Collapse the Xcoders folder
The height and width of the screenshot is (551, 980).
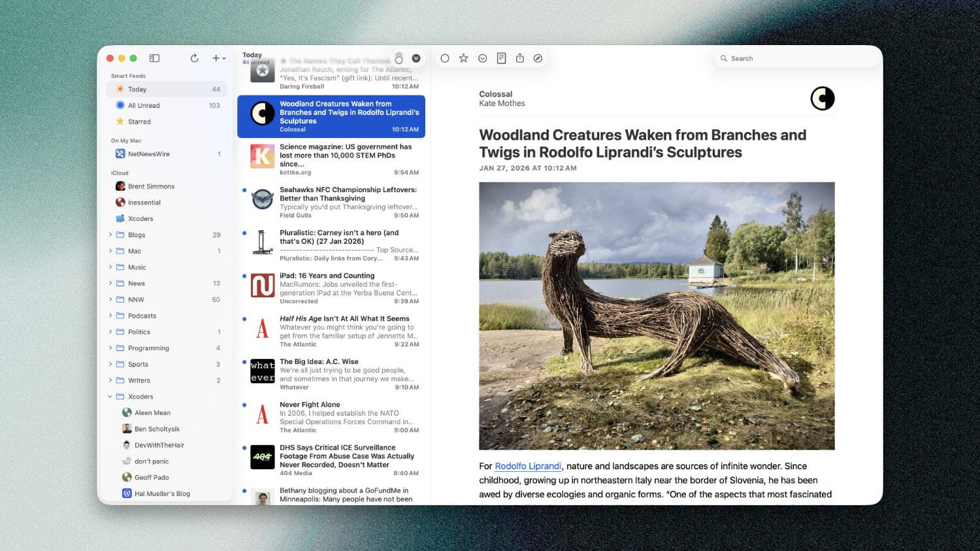(110, 397)
